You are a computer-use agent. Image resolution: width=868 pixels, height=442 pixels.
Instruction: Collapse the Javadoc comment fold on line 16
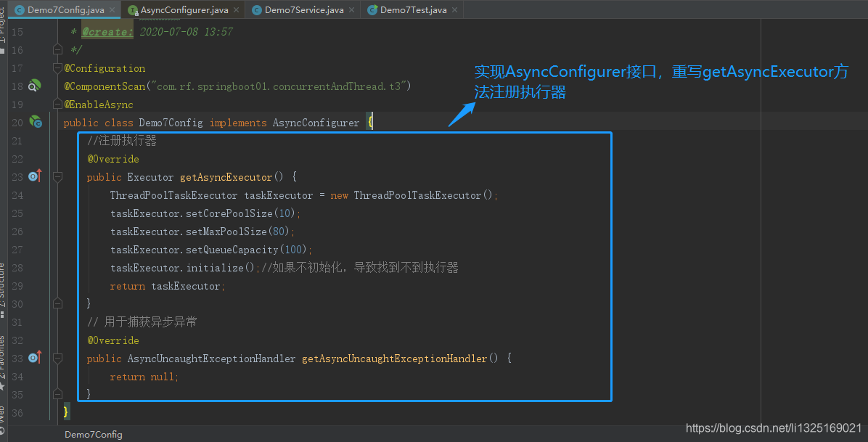[57, 50]
